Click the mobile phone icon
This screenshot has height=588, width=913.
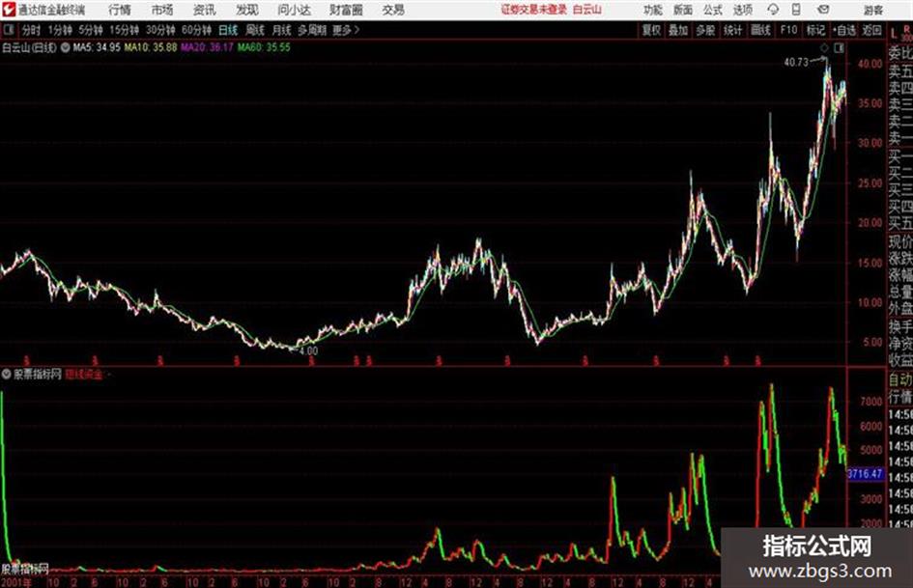point(796,10)
